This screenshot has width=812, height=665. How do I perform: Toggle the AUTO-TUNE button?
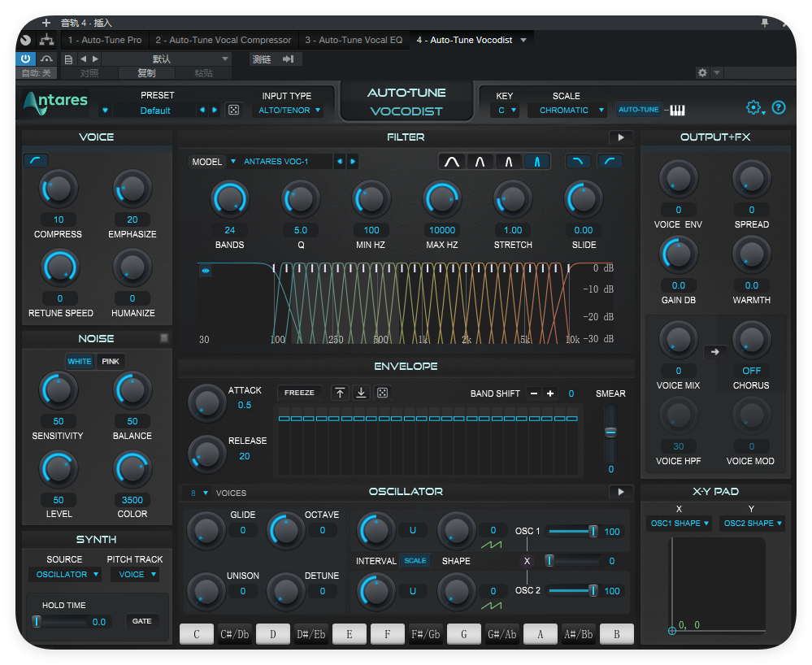[x=639, y=110]
